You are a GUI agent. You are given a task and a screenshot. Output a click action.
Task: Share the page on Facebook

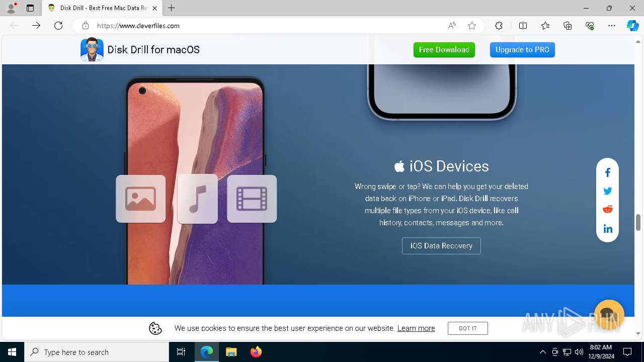point(608,173)
